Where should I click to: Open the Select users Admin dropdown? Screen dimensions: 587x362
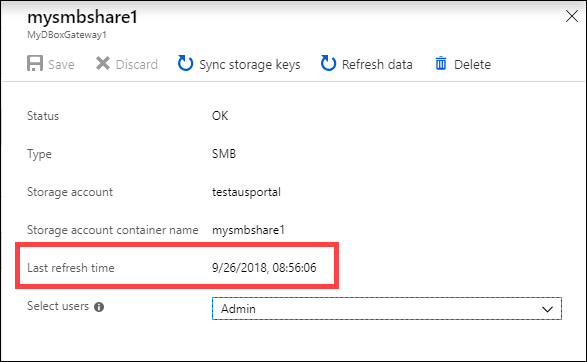click(x=387, y=308)
